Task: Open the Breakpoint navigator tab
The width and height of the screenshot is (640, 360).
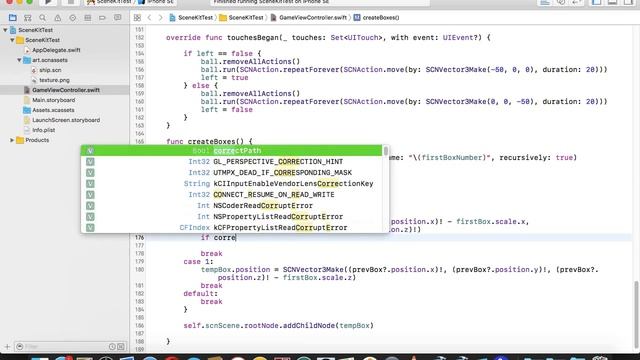Action: 102,18
